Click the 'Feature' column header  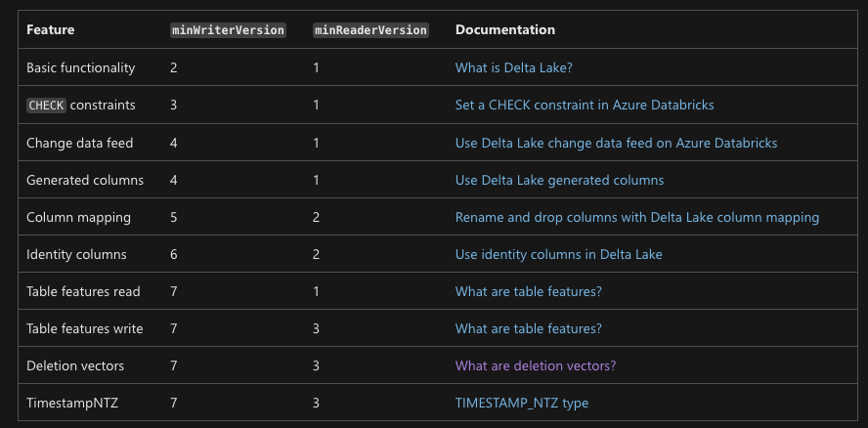tap(51, 30)
